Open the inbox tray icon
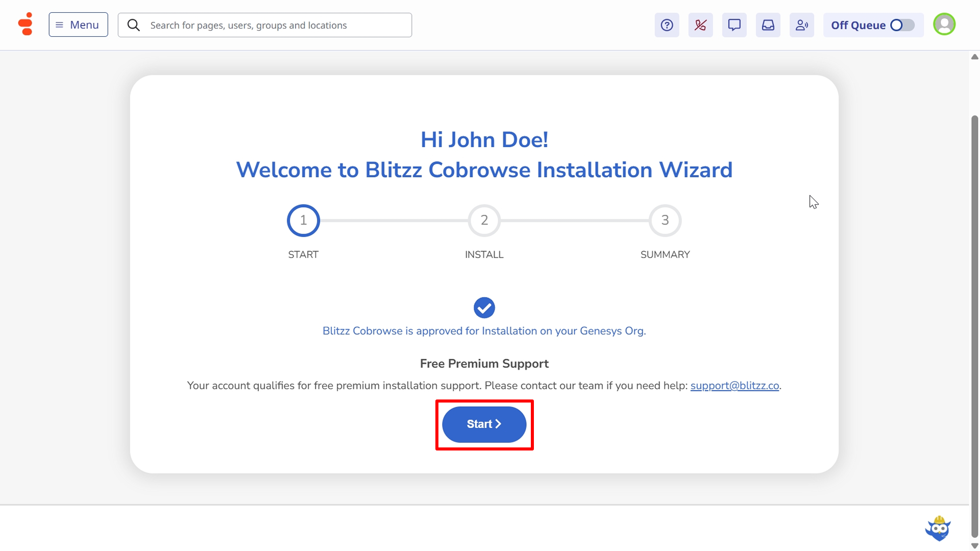Viewport: 980px width, 551px height. 768,25
